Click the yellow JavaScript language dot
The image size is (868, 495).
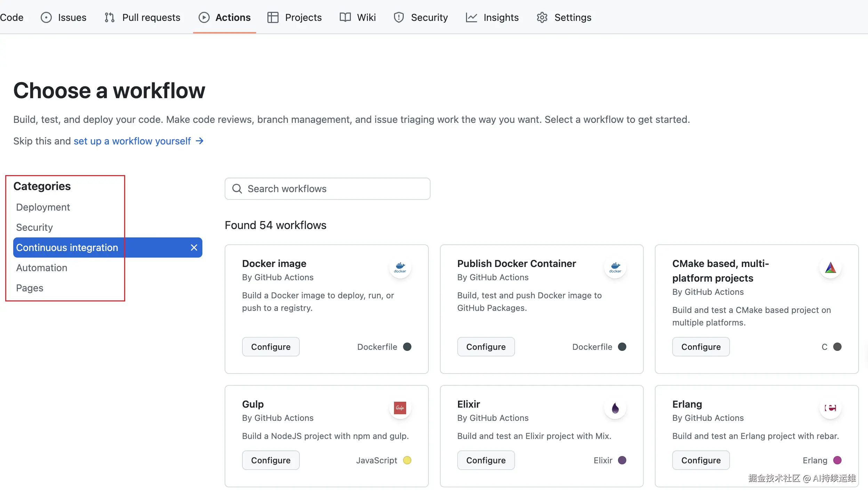[x=407, y=460]
